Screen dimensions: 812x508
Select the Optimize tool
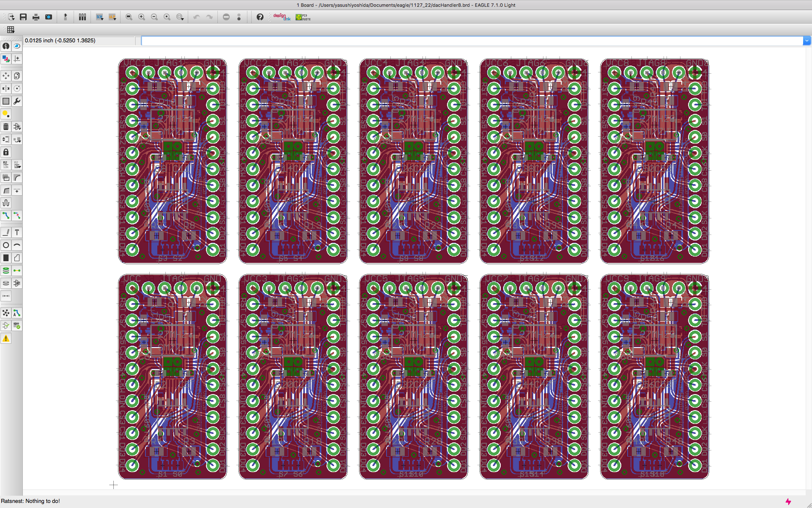pos(17,190)
